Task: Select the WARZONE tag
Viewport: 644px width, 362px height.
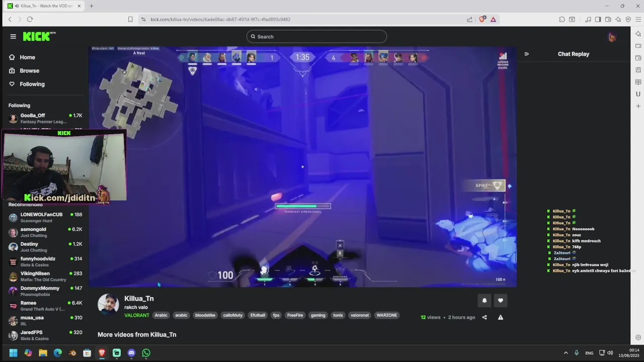Action: (387, 315)
